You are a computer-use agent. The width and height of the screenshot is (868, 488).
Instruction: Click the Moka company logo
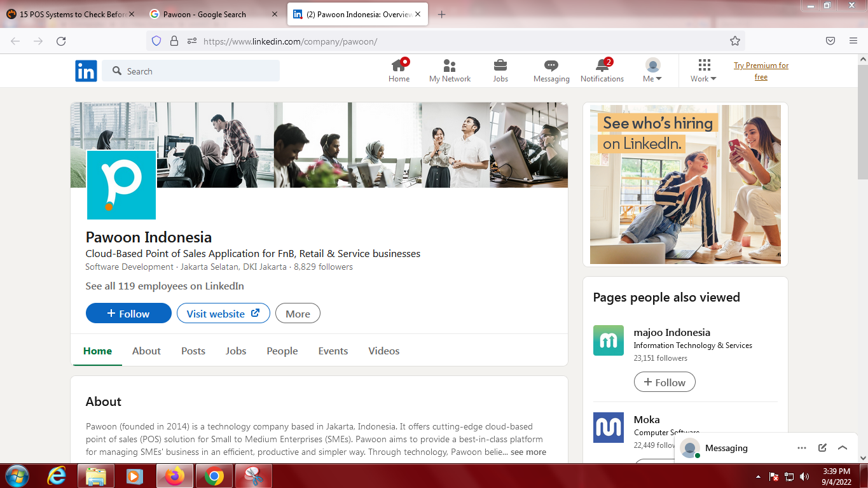(x=609, y=428)
